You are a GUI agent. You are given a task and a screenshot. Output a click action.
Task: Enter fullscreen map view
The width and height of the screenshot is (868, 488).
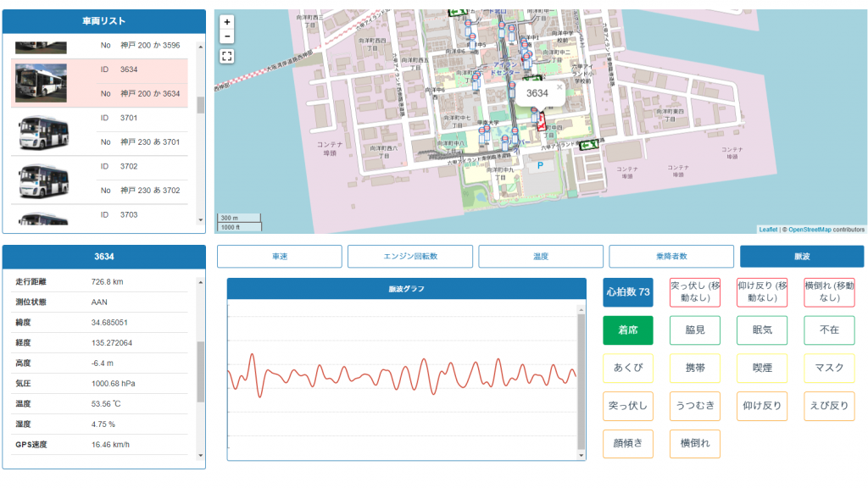click(x=226, y=57)
